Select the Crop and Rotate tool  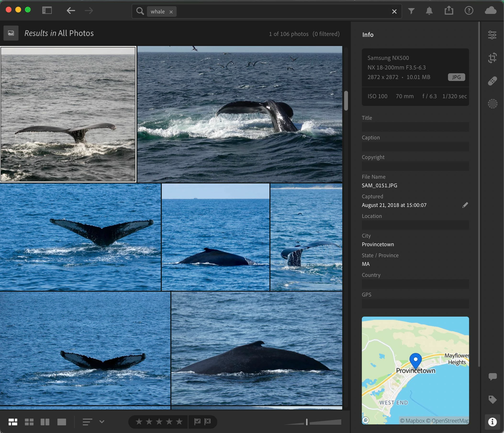tap(492, 58)
